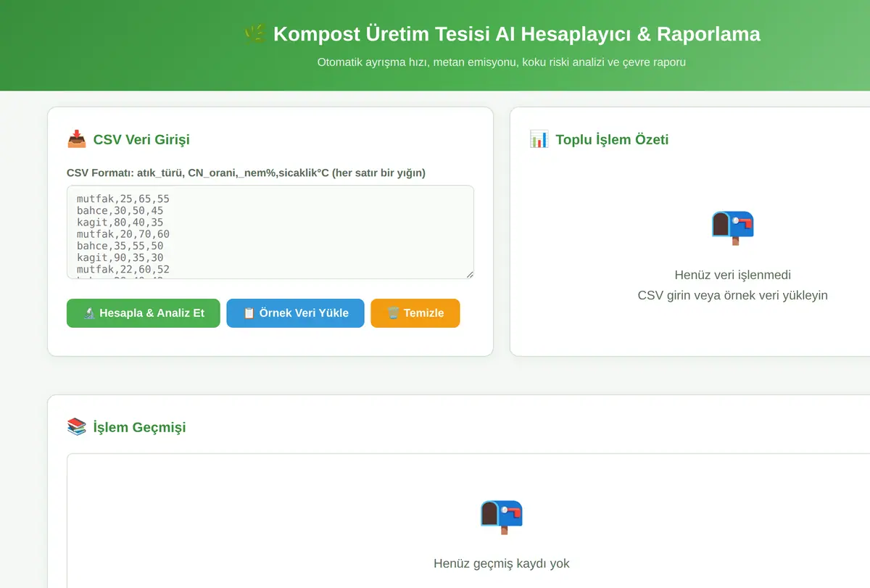The width and height of the screenshot is (870, 588).
Task: Click the subtitle beginning 'Otomatik ayrışma hızı'
Action: pyautogui.click(x=502, y=62)
